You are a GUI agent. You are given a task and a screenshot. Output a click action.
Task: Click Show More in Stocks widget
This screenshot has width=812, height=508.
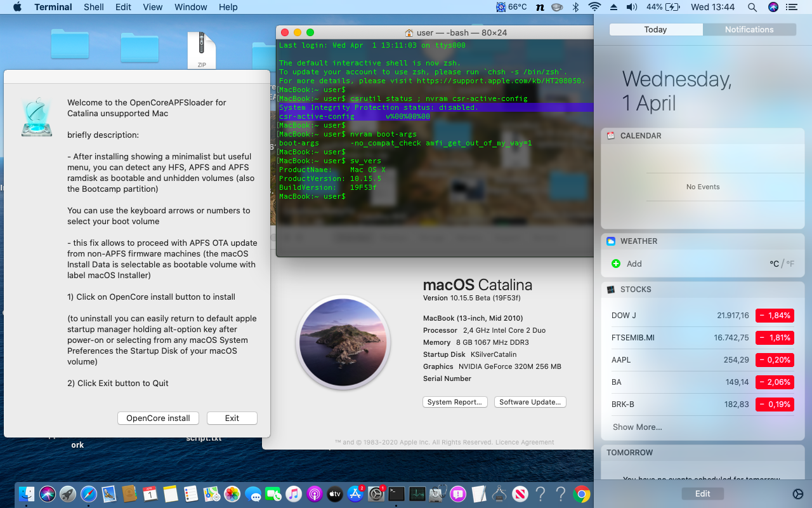pyautogui.click(x=637, y=427)
